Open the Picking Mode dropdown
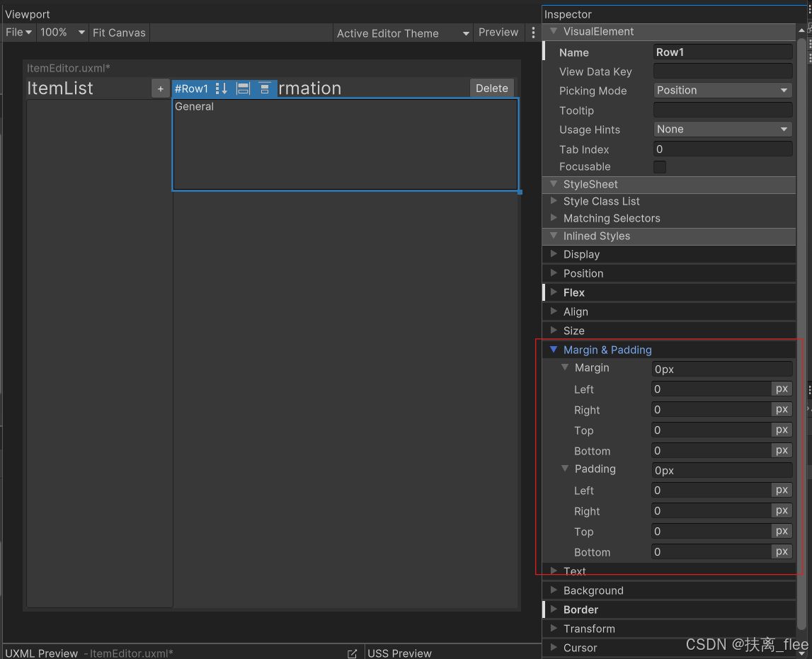 point(721,91)
